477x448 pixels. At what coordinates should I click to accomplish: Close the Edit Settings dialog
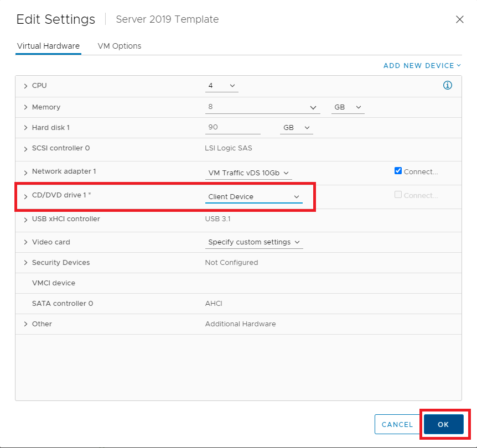point(459,19)
